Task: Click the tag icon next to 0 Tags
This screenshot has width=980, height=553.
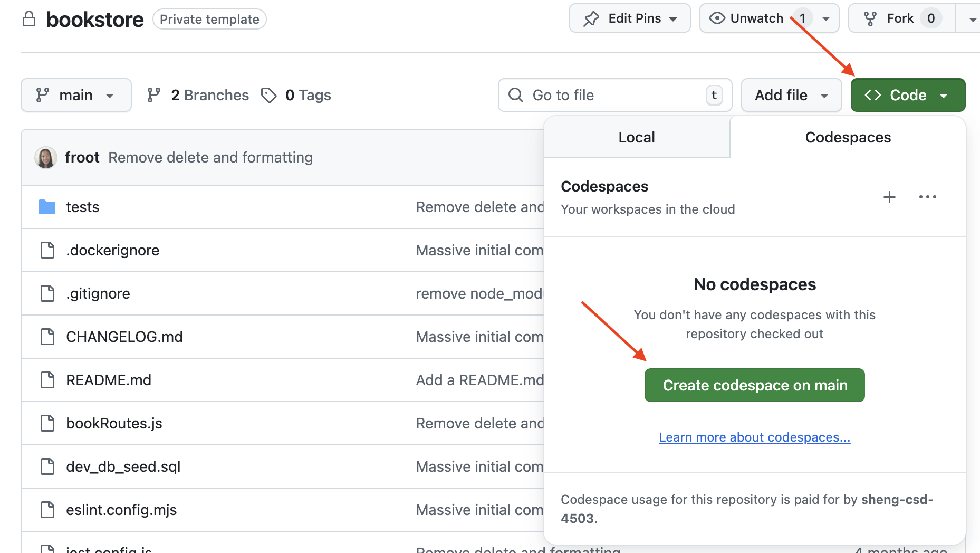Action: pyautogui.click(x=269, y=95)
